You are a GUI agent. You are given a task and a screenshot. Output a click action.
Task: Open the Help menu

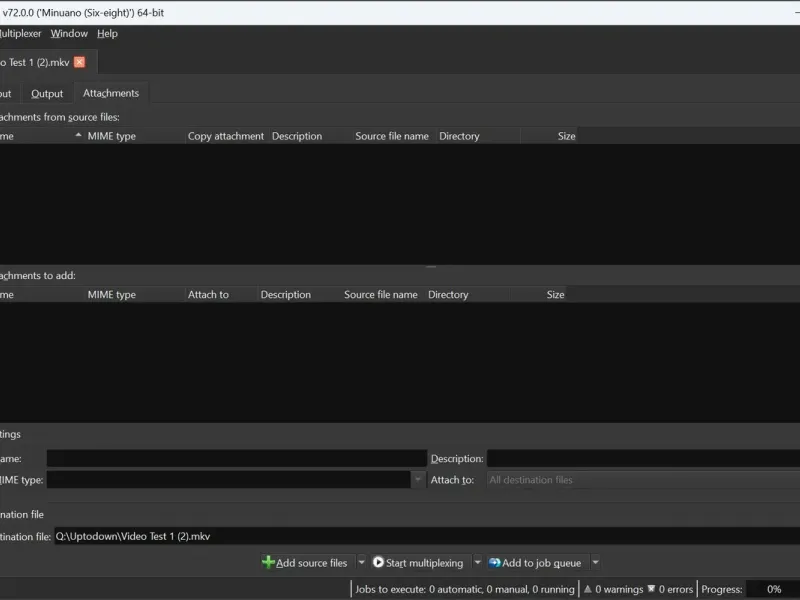(107, 34)
